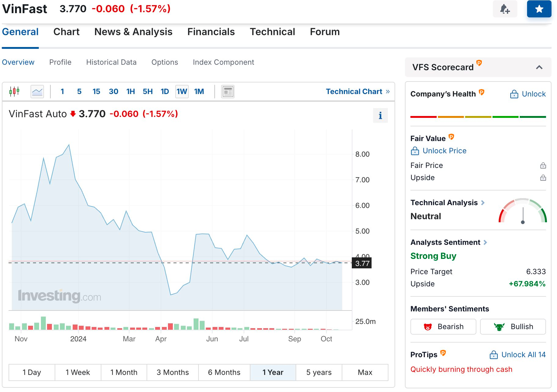Select the 5 years range

point(319,372)
